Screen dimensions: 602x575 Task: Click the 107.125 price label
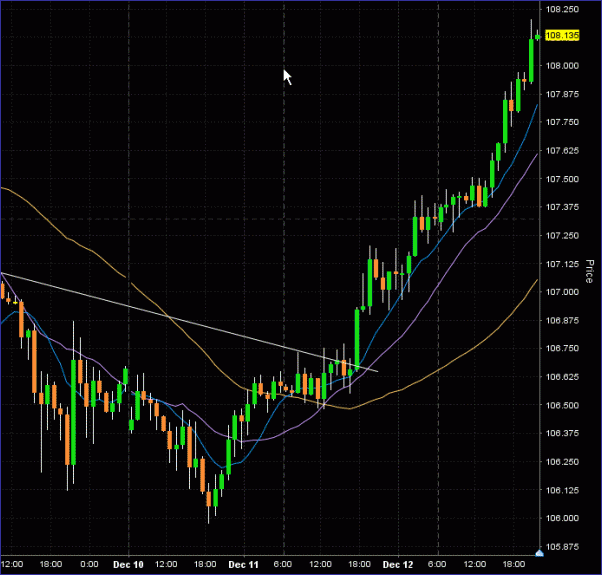(562, 264)
